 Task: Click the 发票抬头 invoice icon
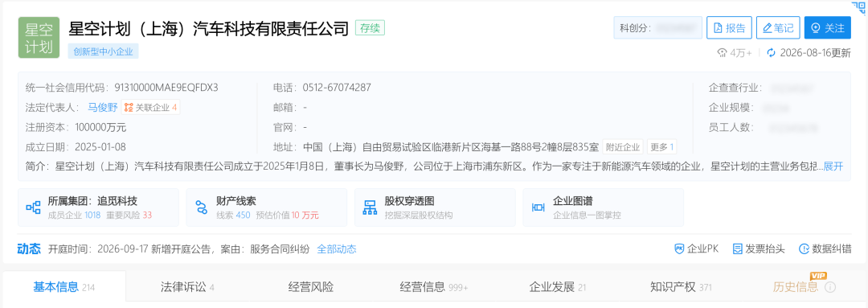coord(737,249)
